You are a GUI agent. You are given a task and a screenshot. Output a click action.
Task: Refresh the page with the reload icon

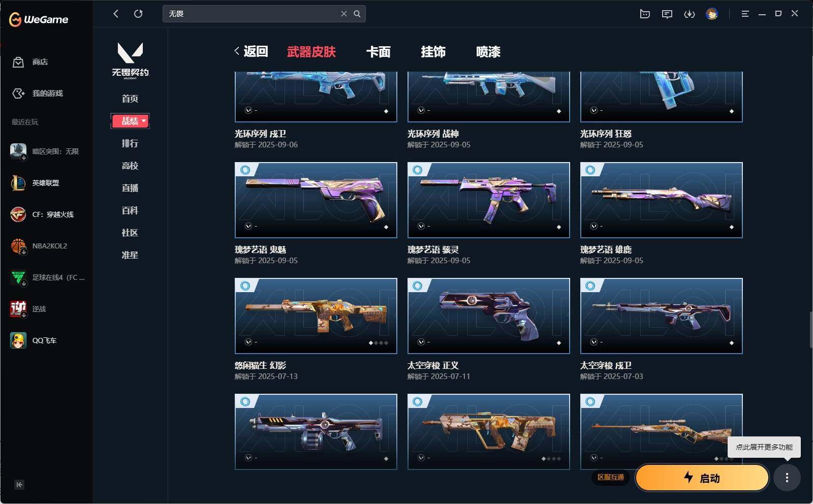tap(138, 14)
